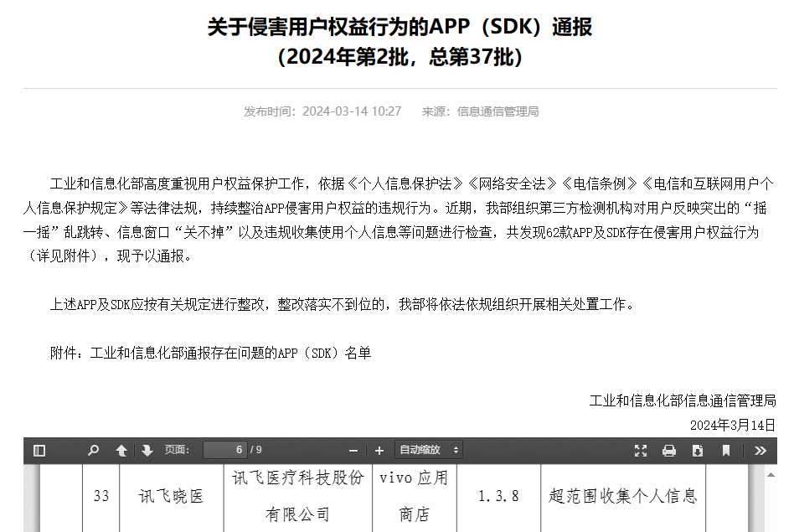Click table cell 讯飞晓医
794x532 pixels.
click(x=171, y=496)
